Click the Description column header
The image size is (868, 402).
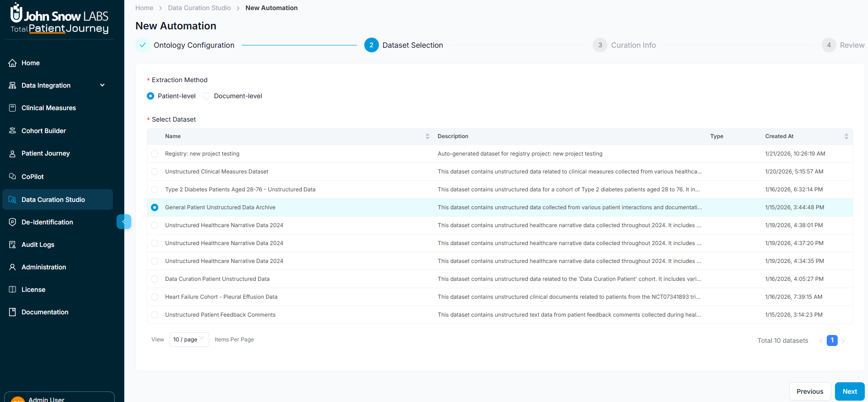point(453,136)
